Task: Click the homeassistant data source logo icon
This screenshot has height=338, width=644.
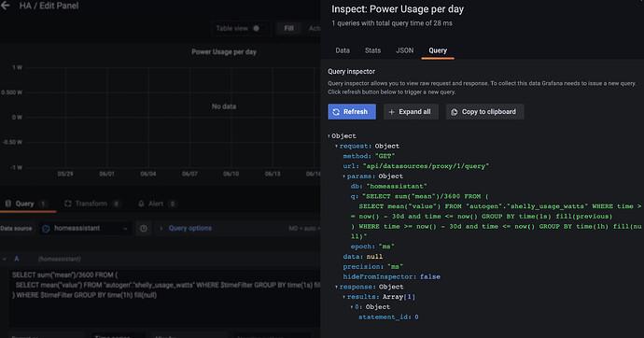Action: click(46, 229)
